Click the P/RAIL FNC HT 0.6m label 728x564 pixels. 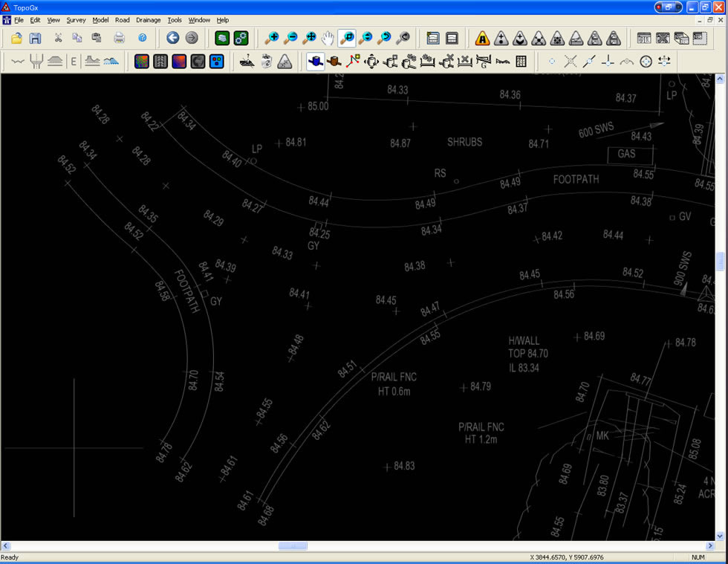tap(394, 384)
